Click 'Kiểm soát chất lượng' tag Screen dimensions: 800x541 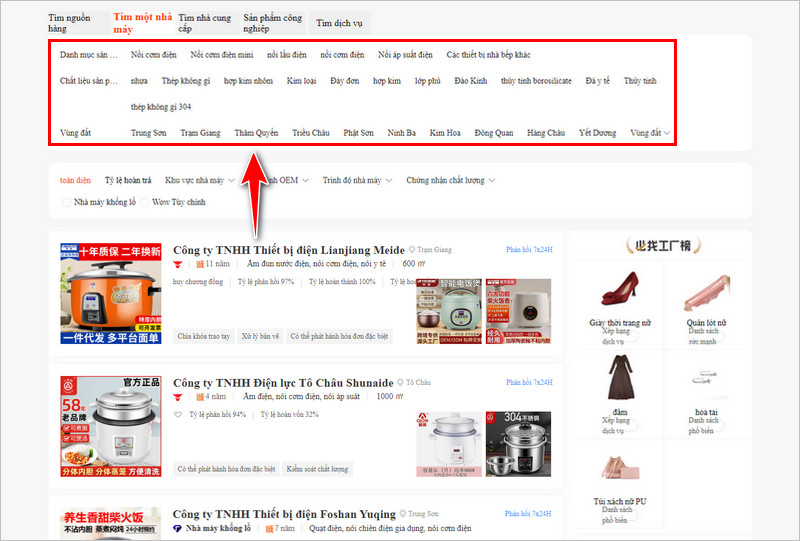click(x=317, y=469)
